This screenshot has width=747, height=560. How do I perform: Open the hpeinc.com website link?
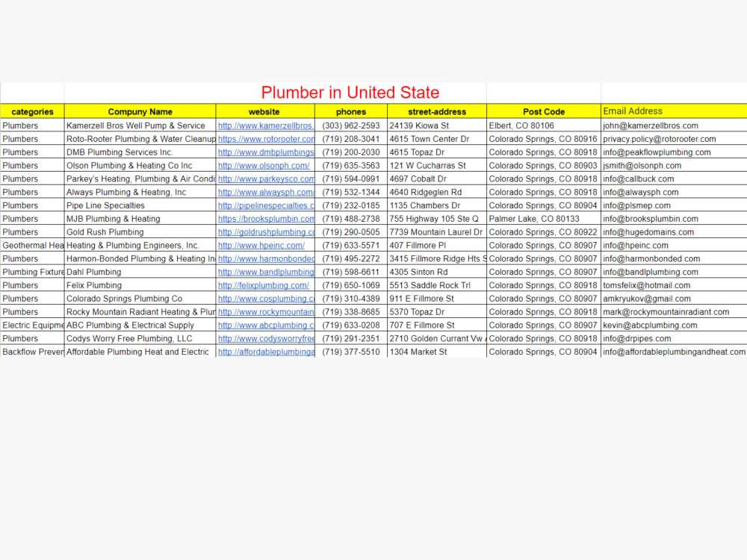tap(261, 246)
